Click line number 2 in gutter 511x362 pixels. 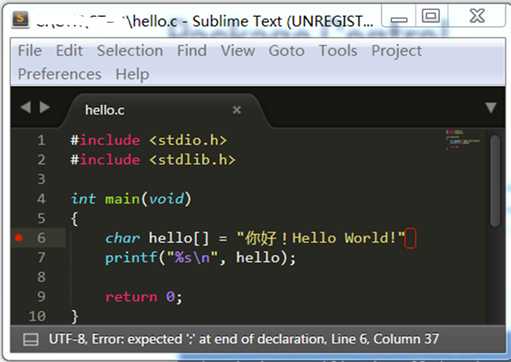click(41, 160)
